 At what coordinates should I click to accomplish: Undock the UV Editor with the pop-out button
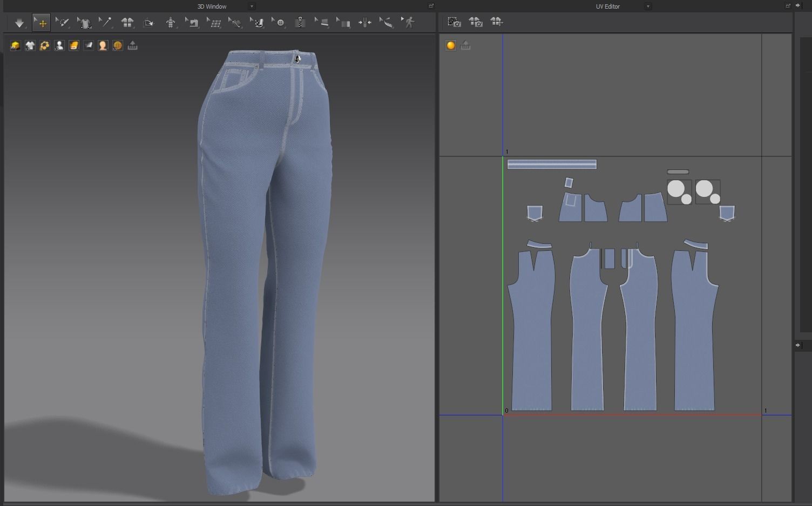pos(788,6)
